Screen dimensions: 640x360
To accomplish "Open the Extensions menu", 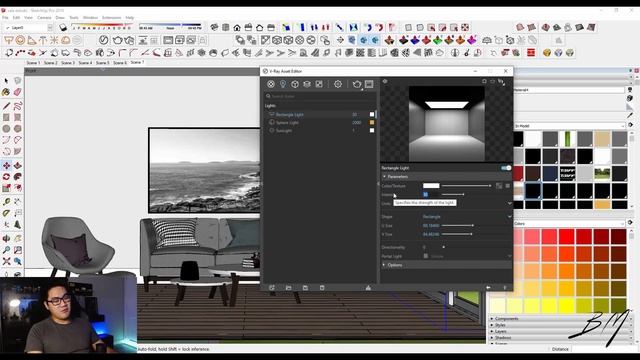I will [x=111, y=18].
